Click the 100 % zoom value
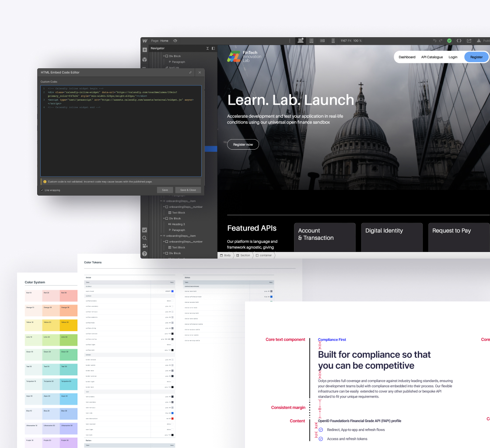The width and height of the screenshot is (490, 448). [x=357, y=41]
